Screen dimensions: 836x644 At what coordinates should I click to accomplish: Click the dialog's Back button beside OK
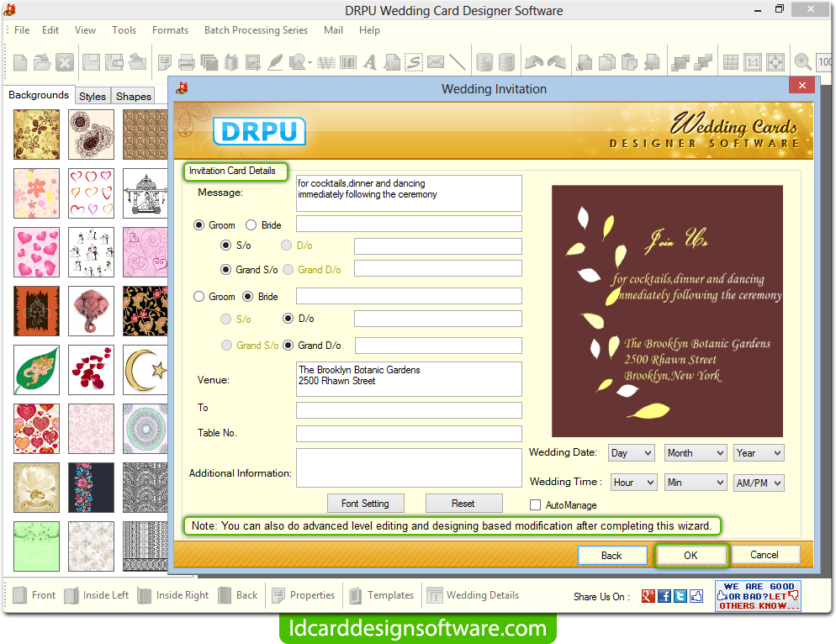click(x=612, y=555)
